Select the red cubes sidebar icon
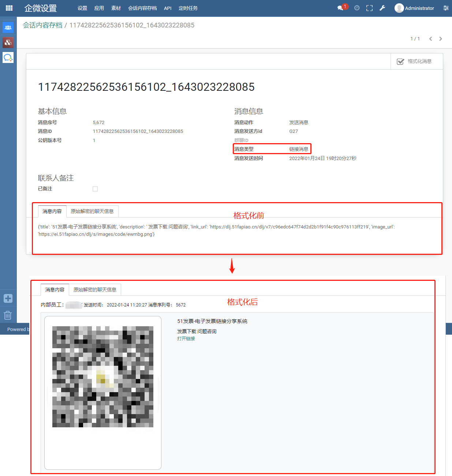Image resolution: width=452 pixels, height=476 pixels. click(x=8, y=42)
